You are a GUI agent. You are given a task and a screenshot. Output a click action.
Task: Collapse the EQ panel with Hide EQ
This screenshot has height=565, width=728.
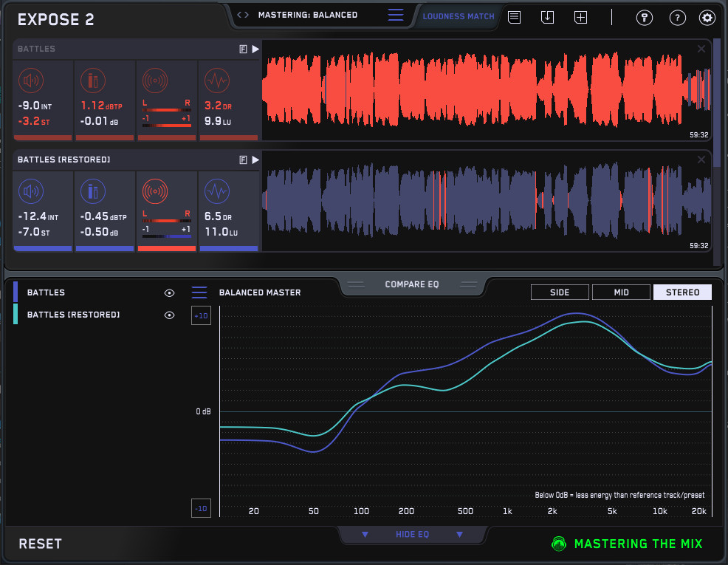coord(412,534)
